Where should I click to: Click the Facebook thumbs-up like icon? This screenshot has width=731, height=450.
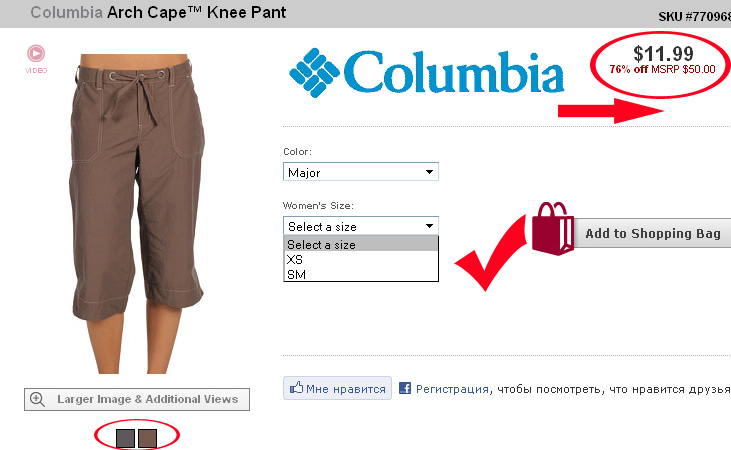[x=297, y=388]
